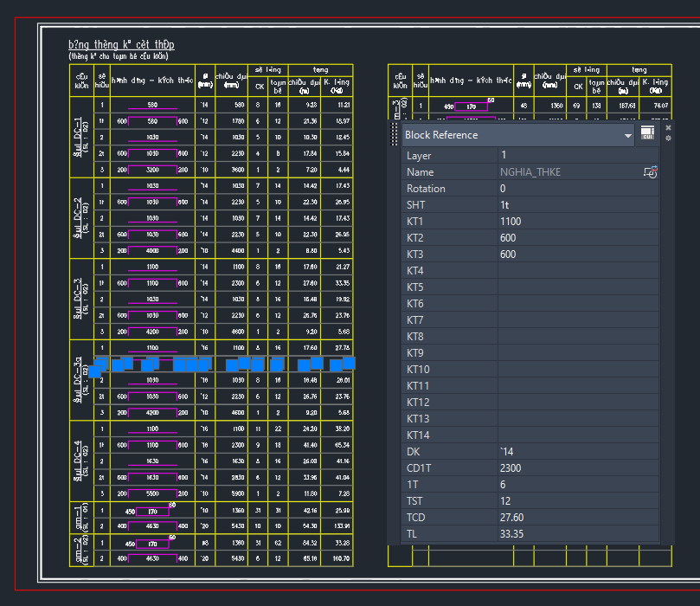Edit the Layer property value
The width and height of the screenshot is (700, 606).
577,156
